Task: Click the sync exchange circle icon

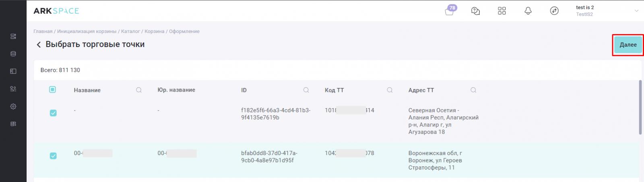Action: click(x=554, y=11)
